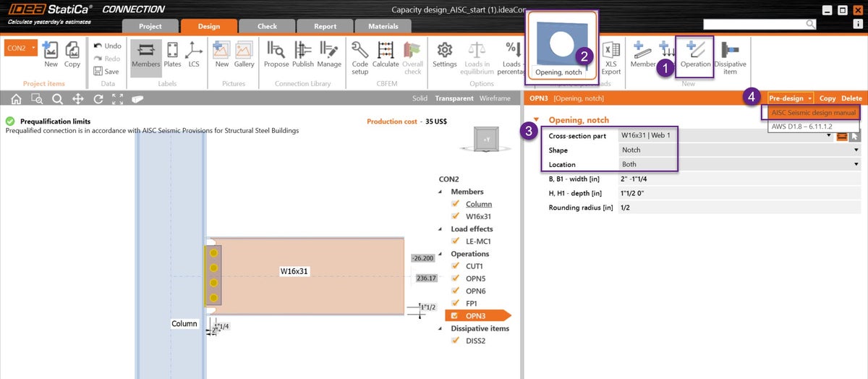This screenshot has height=379, width=868.
Task: Open the connection Gallery icon
Action: pos(244,51)
